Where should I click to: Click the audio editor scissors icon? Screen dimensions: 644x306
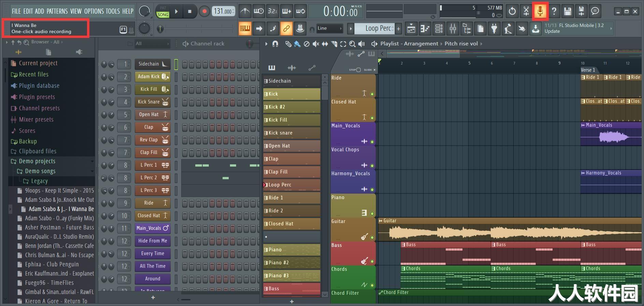pyautogui.click(x=526, y=11)
